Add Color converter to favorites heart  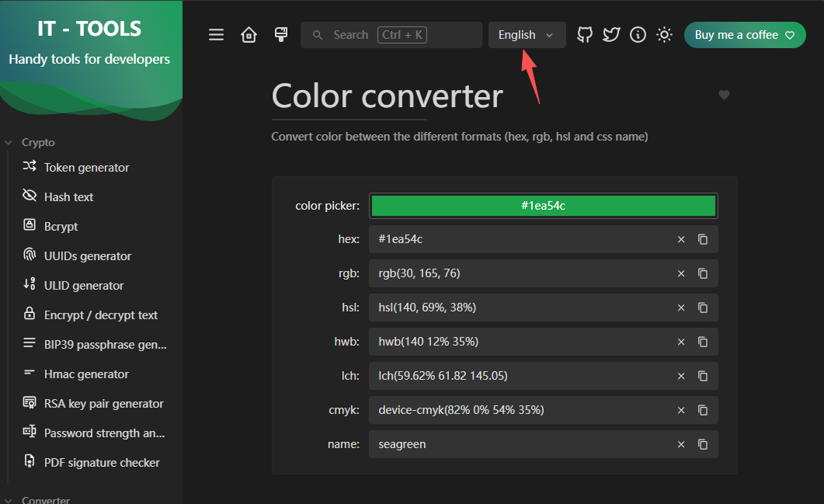724,95
